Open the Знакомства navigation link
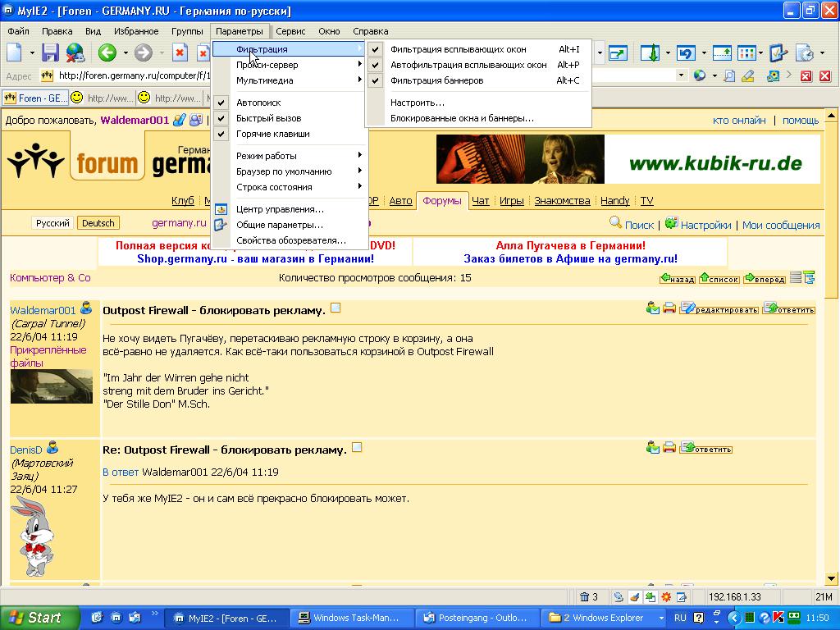Image resolution: width=840 pixels, height=630 pixels. (x=562, y=200)
